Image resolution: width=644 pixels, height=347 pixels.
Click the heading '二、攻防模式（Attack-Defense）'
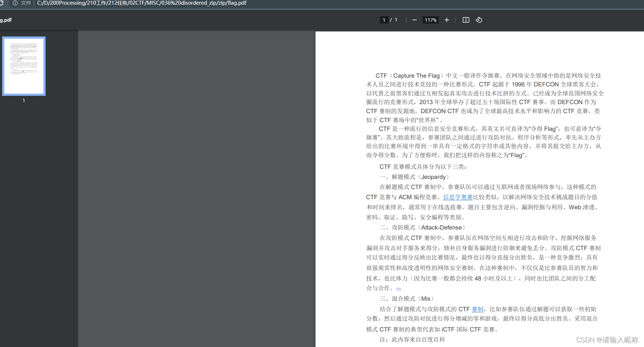423,227
